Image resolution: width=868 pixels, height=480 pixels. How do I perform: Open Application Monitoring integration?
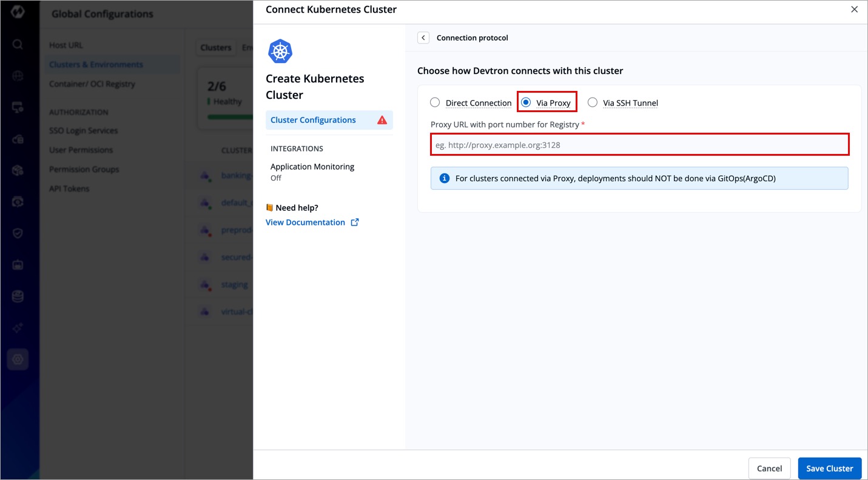tap(312, 167)
